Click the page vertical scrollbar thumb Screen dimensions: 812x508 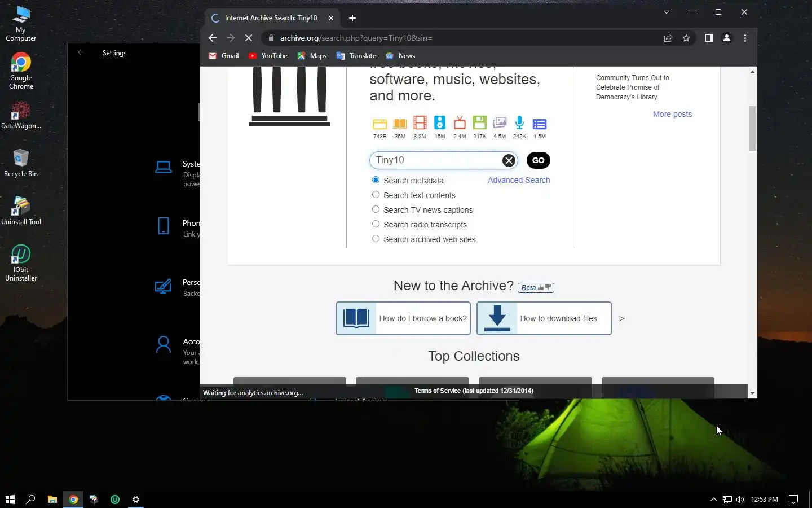coord(752,128)
